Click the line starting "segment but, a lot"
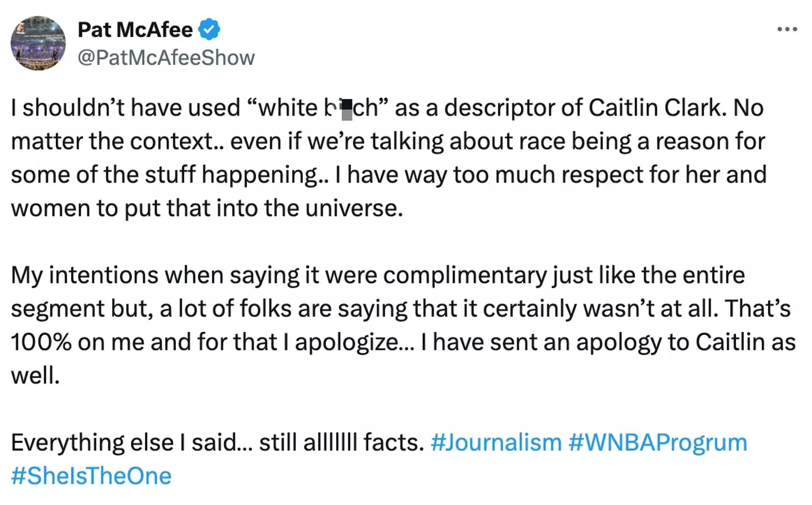 (x=400, y=309)
